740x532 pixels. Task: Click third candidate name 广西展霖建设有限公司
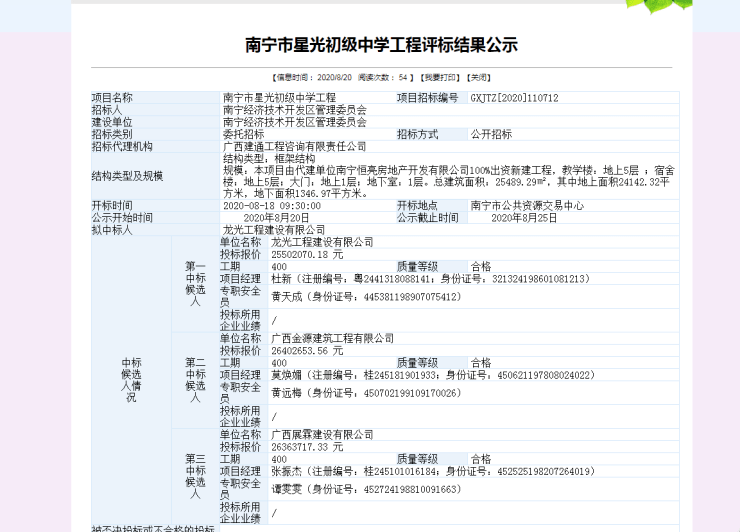(x=322, y=435)
